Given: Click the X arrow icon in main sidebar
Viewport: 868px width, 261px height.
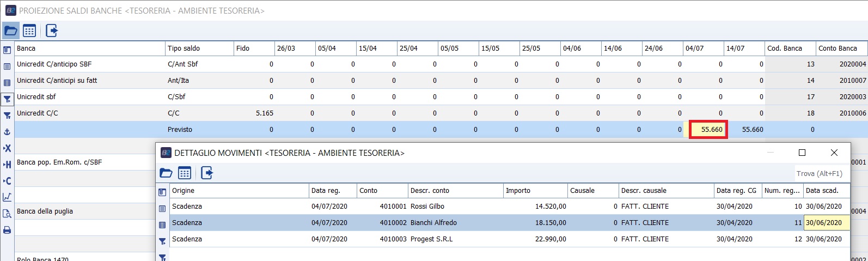Looking at the screenshot, I should point(7,148).
